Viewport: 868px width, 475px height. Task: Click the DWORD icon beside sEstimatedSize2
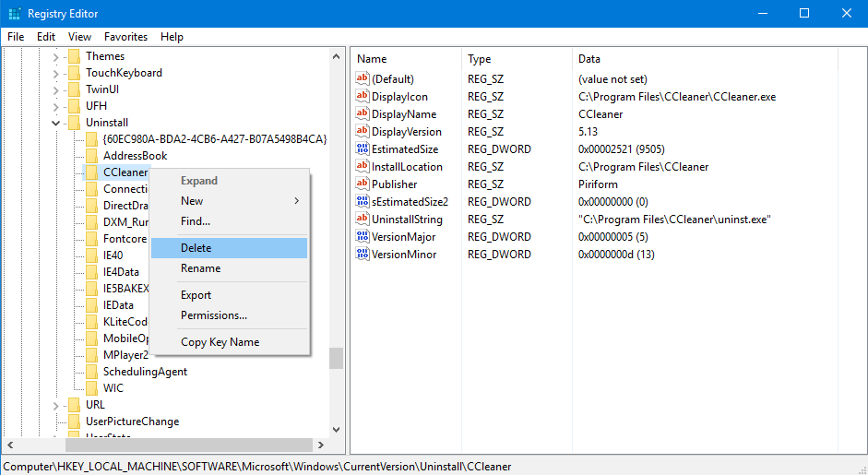362,201
